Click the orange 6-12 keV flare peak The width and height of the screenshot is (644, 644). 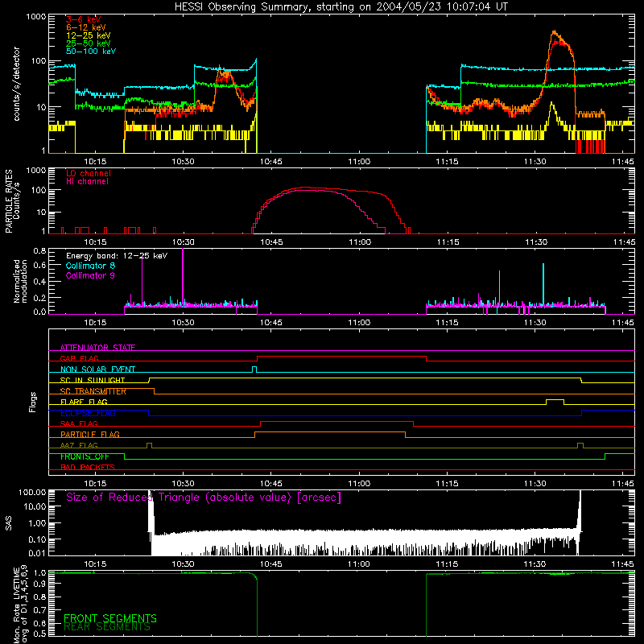point(555,32)
